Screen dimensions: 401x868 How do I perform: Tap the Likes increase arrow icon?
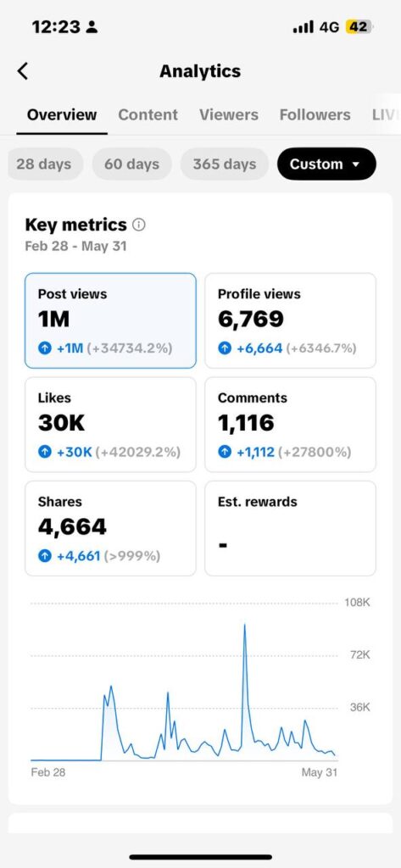pos(44,452)
